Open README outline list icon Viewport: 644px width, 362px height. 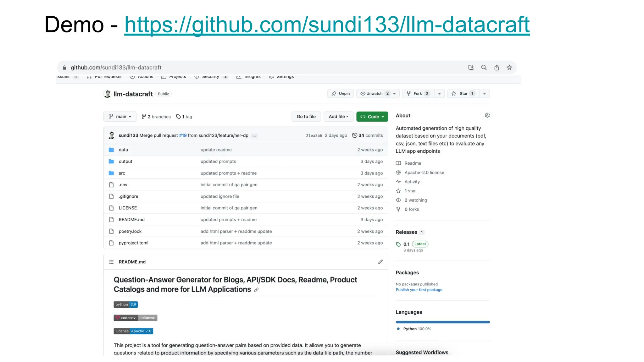pyautogui.click(x=111, y=262)
